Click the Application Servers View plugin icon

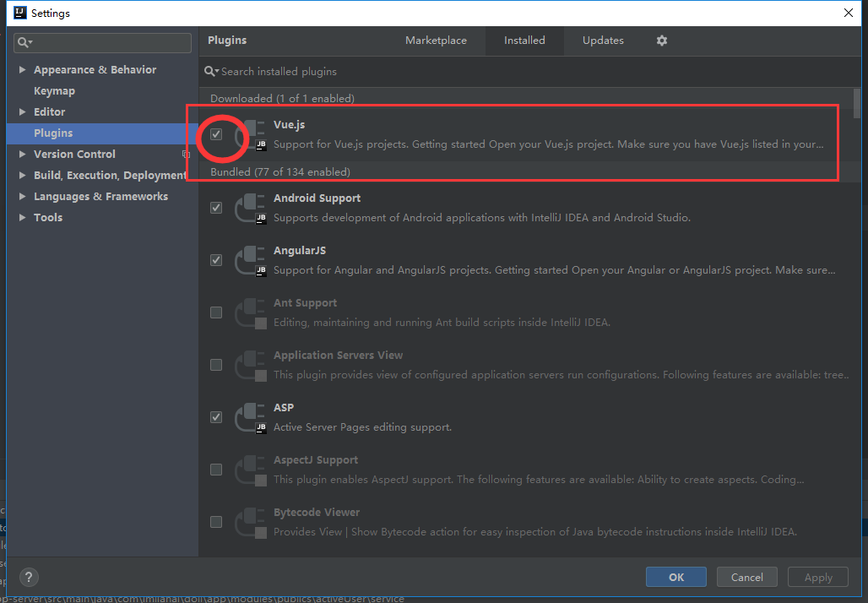pos(251,365)
